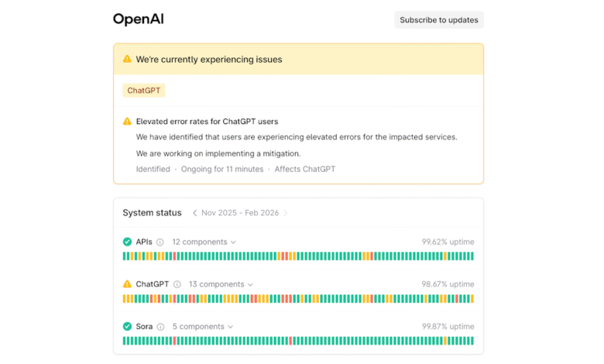Expand the ChatGPT 13 components list
Screen dimensions: 604x364
[x=221, y=284]
